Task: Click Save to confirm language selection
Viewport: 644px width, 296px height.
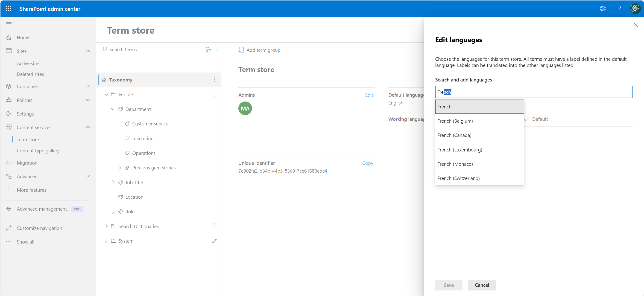Action: coord(448,285)
